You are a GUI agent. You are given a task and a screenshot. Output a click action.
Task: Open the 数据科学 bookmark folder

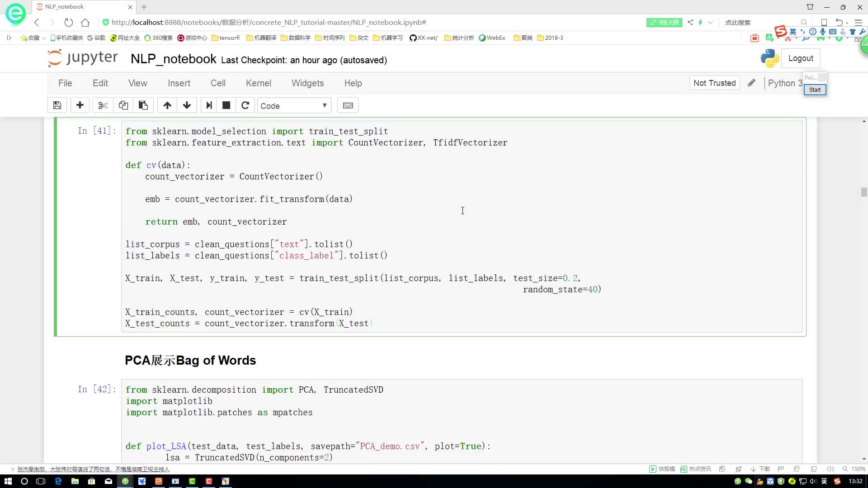pos(296,38)
